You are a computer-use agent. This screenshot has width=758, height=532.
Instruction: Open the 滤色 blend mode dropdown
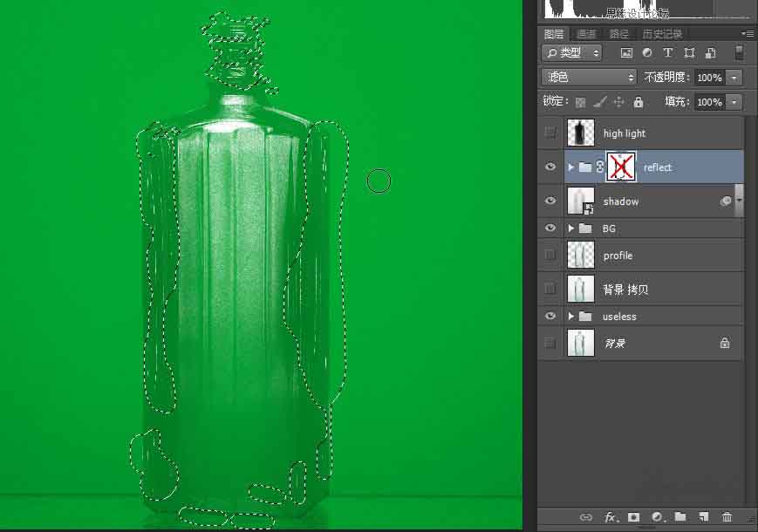pos(589,78)
